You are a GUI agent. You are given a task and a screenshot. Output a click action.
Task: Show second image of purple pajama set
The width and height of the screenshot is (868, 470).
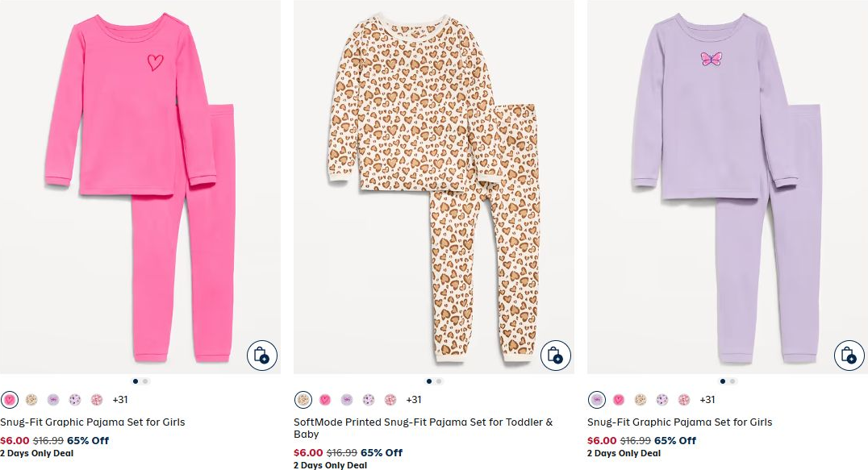[732, 381]
